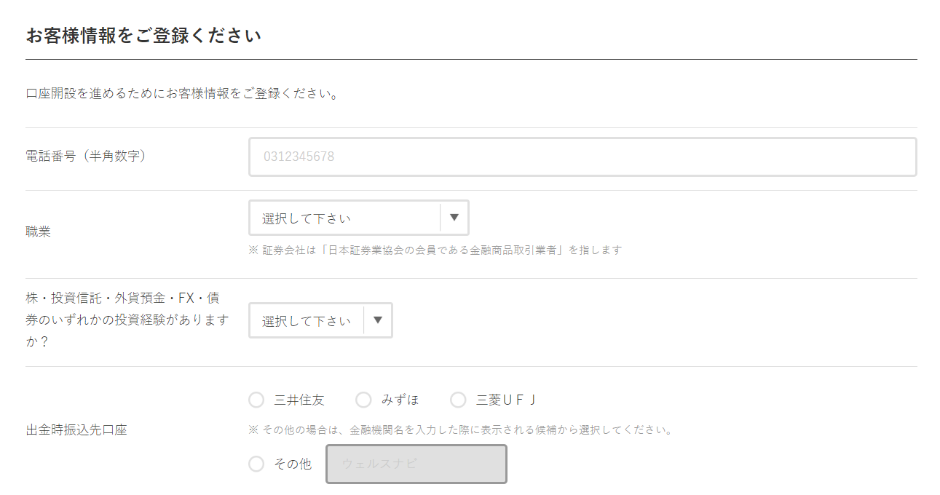Viewport: 940px width, 495px height.
Task: Click the その他の場合は note text
Action: coord(460,430)
